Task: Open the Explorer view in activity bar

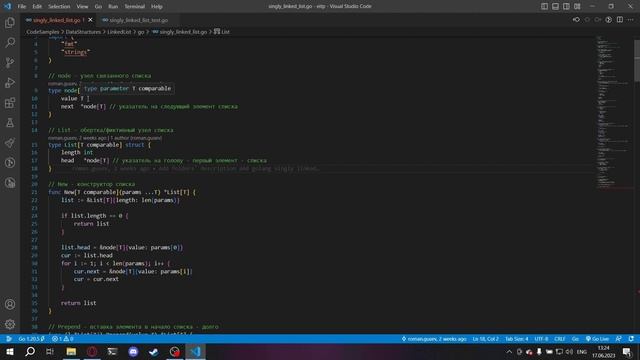Action: (10, 22)
